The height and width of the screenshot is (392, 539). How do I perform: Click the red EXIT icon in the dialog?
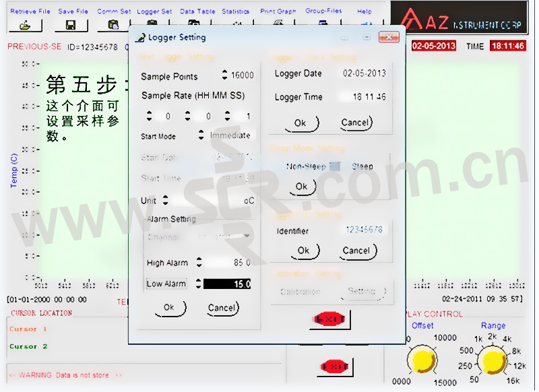click(330, 318)
